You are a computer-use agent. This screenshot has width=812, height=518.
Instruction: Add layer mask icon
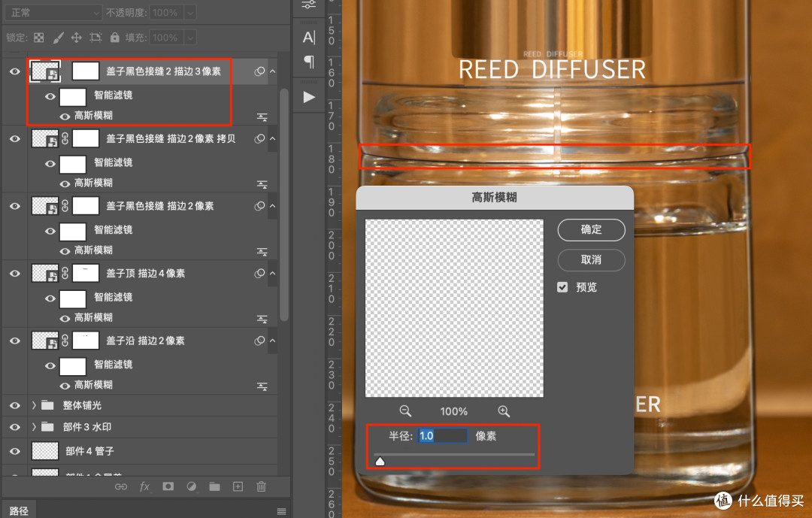tap(168, 486)
